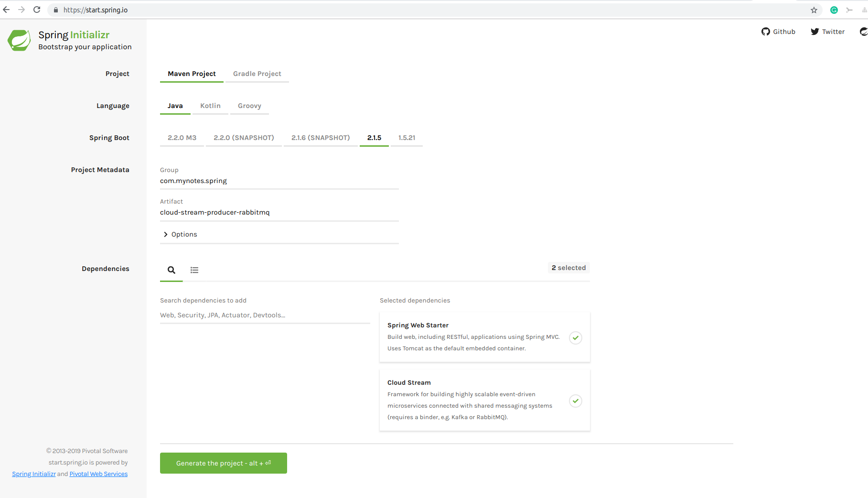Choose Kotlin as the language
This screenshot has width=868, height=498.
click(210, 106)
